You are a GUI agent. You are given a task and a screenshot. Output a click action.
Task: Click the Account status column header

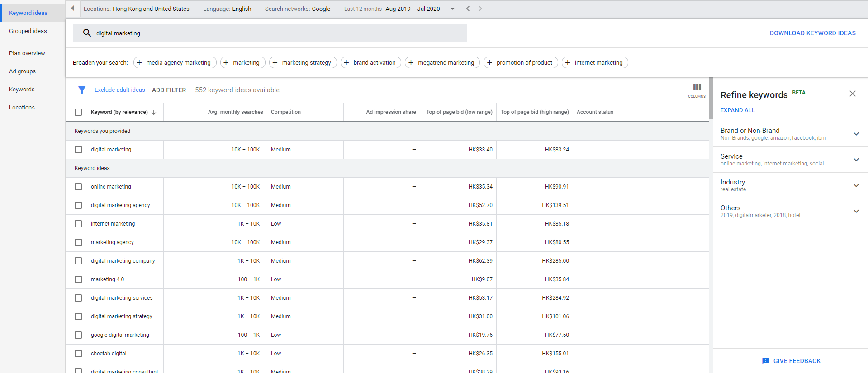595,112
